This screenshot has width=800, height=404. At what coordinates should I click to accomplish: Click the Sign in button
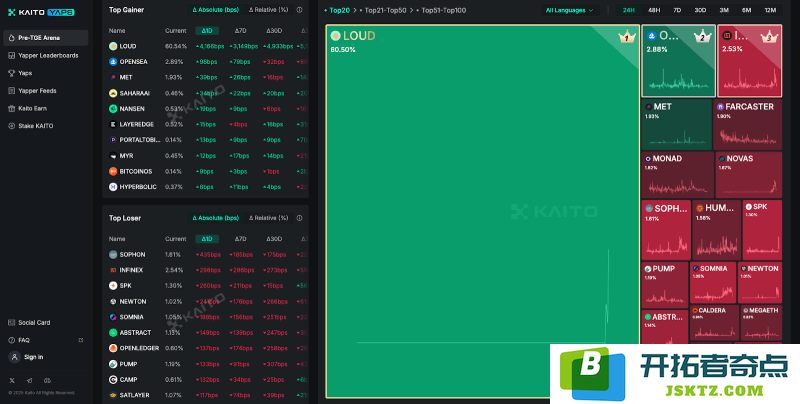tap(27, 357)
